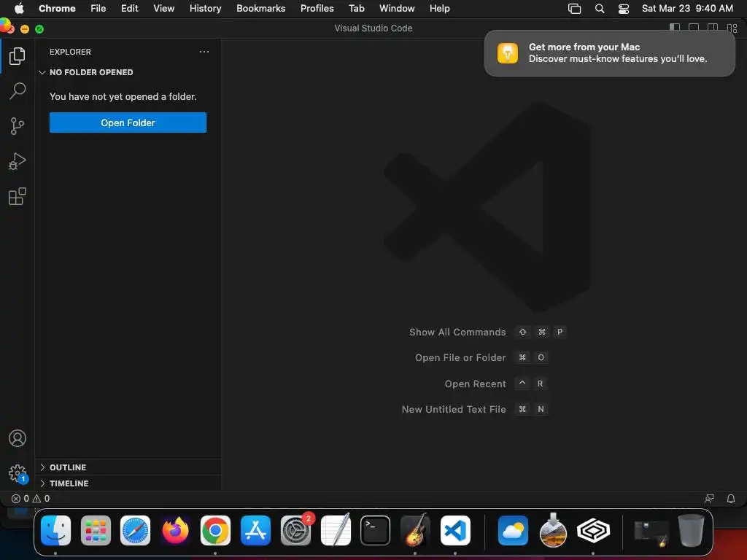Show errors and warnings in status bar
Screen dimensions: 747x560
tap(31, 499)
